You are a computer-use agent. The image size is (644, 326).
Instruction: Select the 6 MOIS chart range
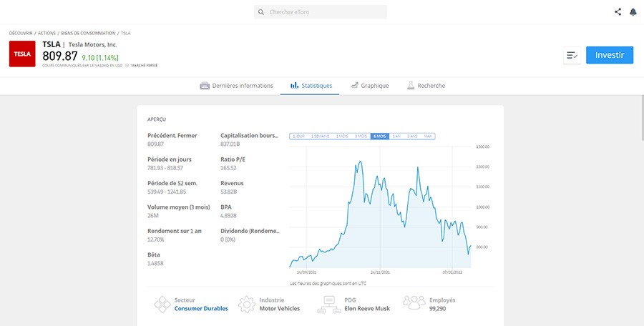379,137
